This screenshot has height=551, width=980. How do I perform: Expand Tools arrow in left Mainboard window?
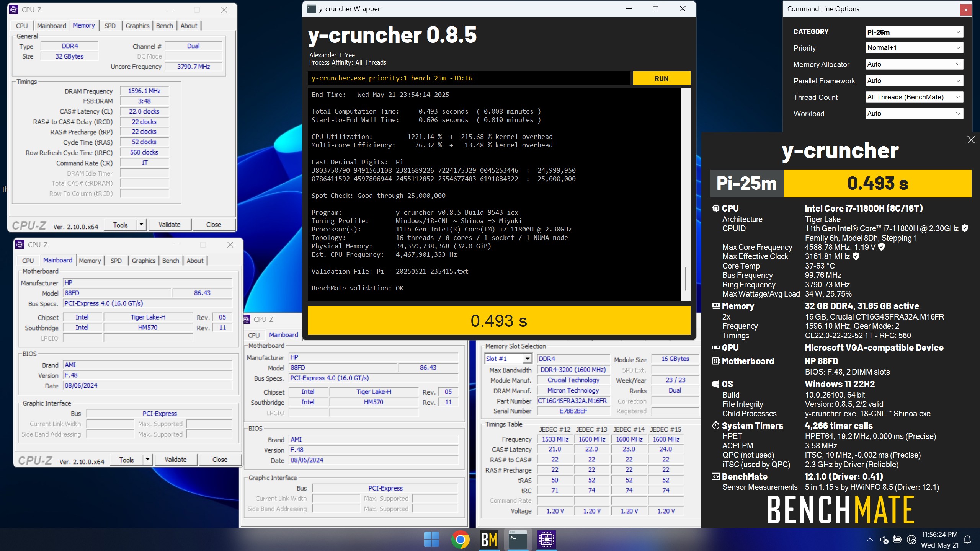tap(147, 460)
